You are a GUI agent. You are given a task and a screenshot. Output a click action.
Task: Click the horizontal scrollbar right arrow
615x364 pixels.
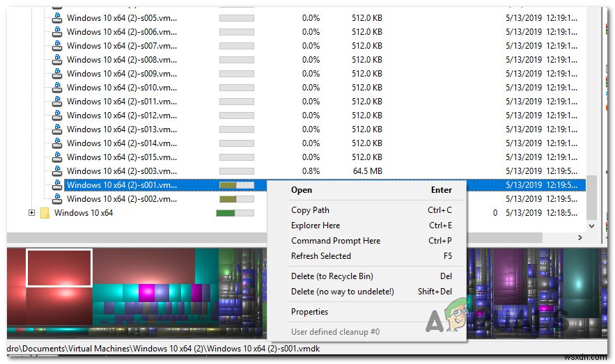coord(580,238)
